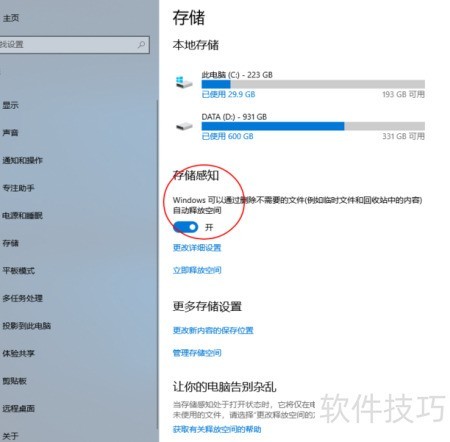Focus the settings search field
This screenshot has width=450, height=442.
pyautogui.click(x=74, y=44)
